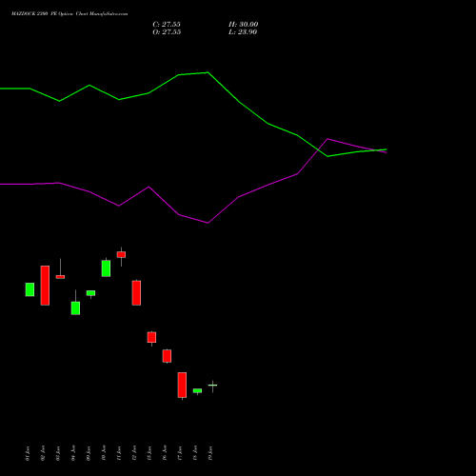Click the 03 date axis label
This screenshot has height=476, width=476.
[x=58, y=453]
